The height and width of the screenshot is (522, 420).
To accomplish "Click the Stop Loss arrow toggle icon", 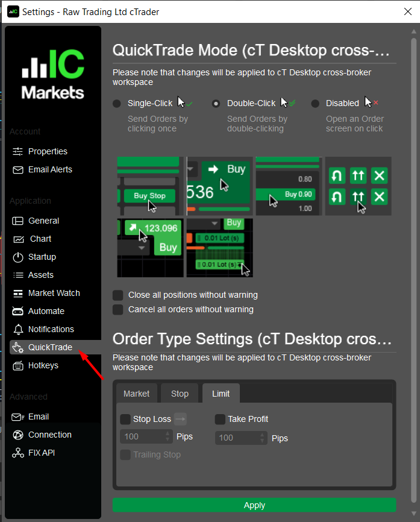I will point(180,419).
